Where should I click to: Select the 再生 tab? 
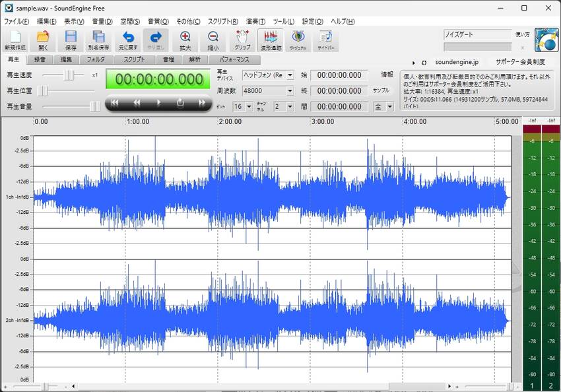coord(14,59)
